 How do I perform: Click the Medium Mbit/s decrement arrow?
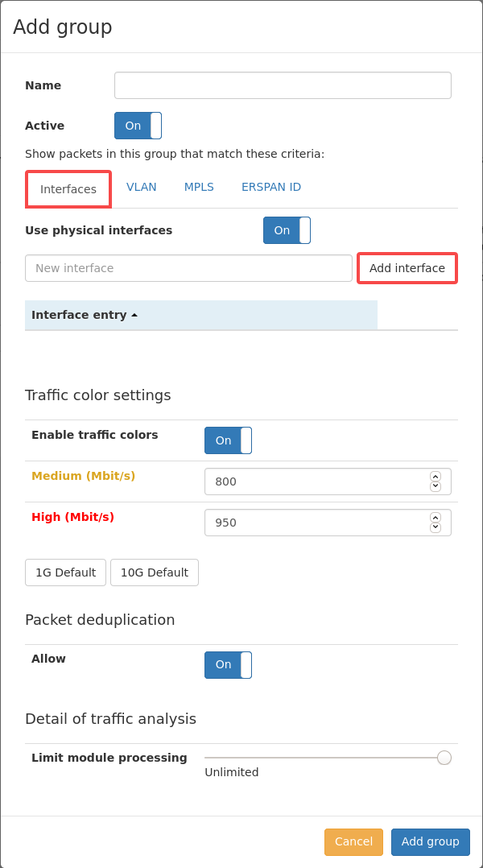click(x=436, y=486)
